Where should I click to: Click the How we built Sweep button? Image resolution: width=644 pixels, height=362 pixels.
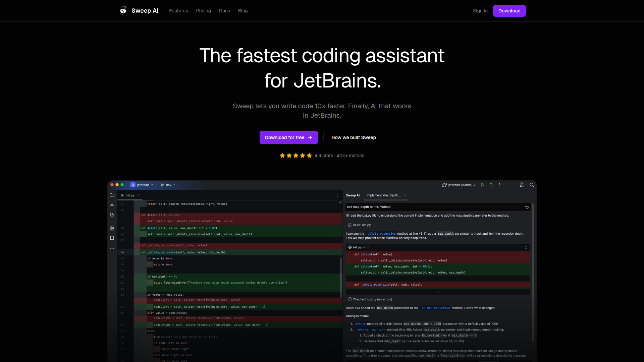coord(354,137)
